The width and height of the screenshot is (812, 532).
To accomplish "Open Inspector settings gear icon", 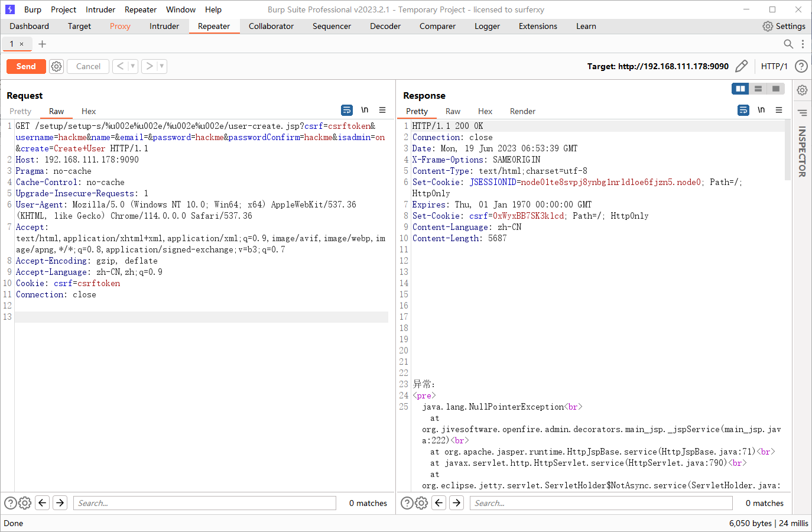I will pyautogui.click(x=802, y=90).
